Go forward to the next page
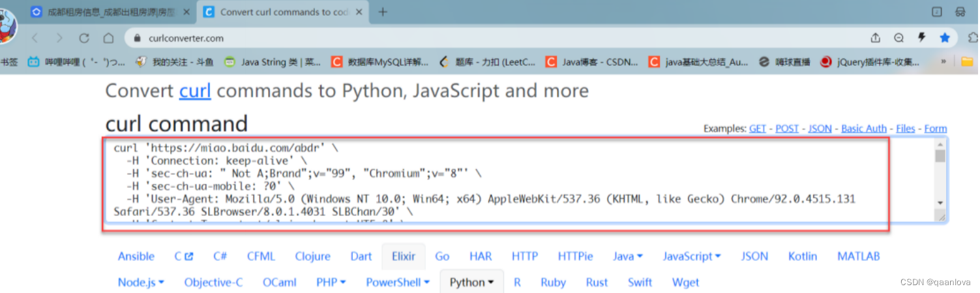 59,38
